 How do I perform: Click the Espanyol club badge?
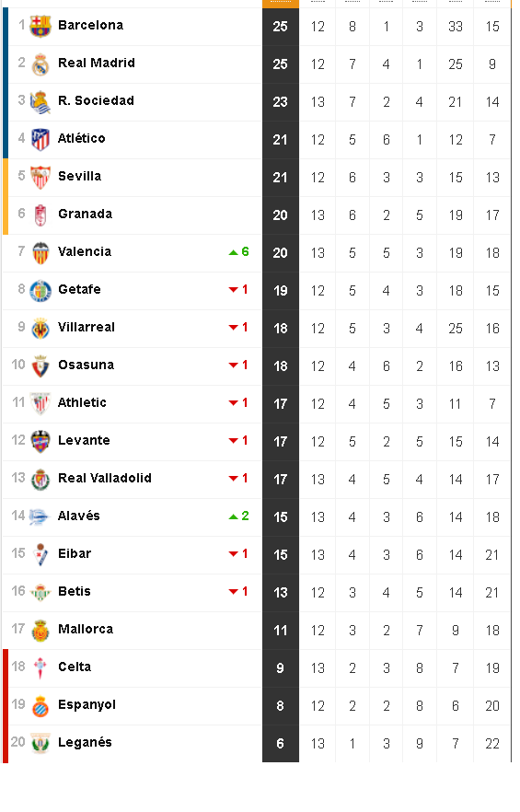[x=40, y=706]
